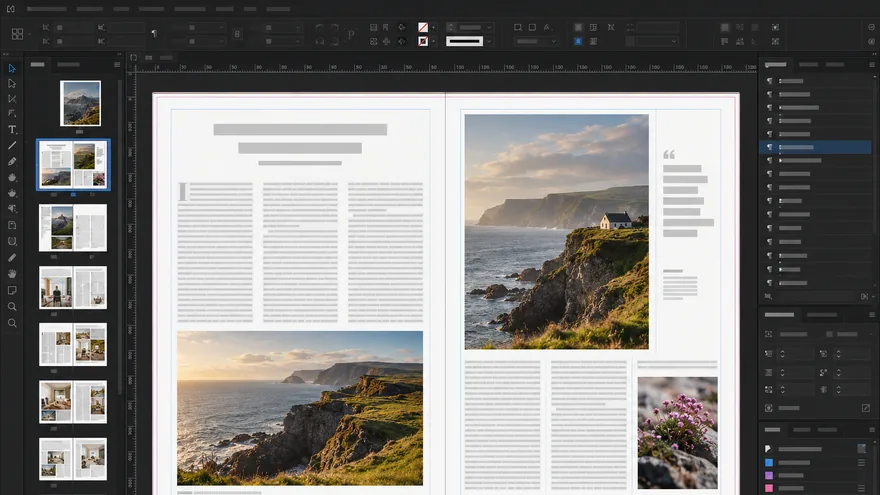The height and width of the screenshot is (495, 880).
Task: Click the paragraph pilcrow icon in the control bar
Action: tap(154, 34)
